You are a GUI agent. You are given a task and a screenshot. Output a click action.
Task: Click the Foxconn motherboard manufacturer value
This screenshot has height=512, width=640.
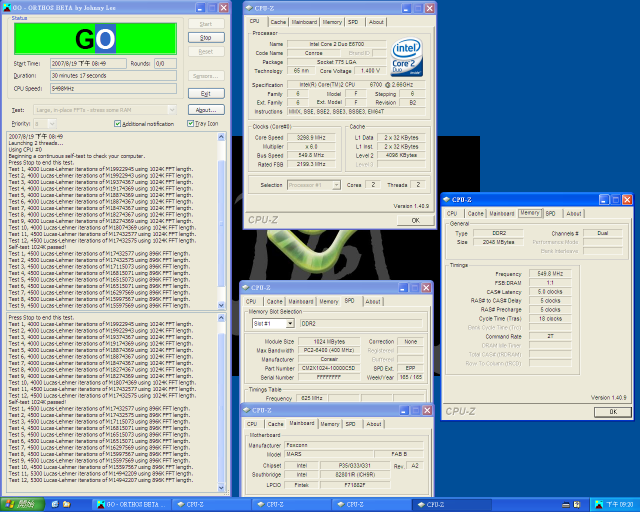tap(353, 445)
